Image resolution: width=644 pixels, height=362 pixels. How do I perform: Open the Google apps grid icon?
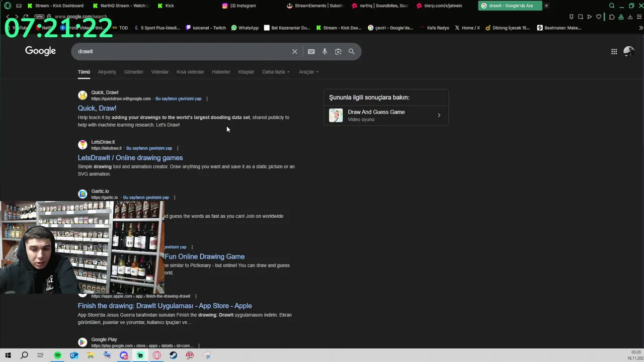click(614, 51)
